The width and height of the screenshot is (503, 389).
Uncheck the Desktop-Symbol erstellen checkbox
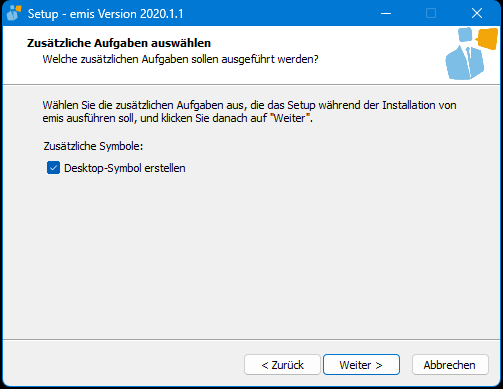coord(53,168)
